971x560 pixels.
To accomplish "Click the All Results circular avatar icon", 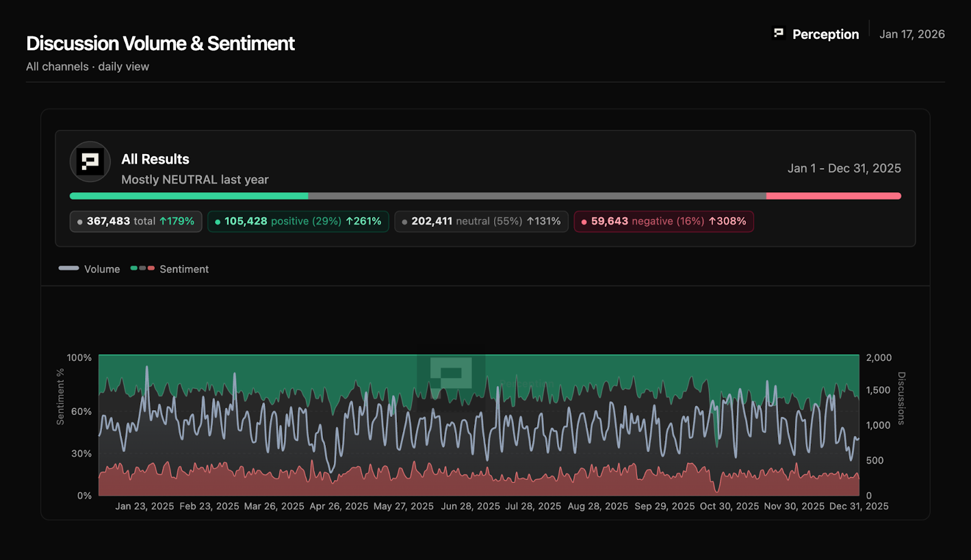I will [x=90, y=162].
